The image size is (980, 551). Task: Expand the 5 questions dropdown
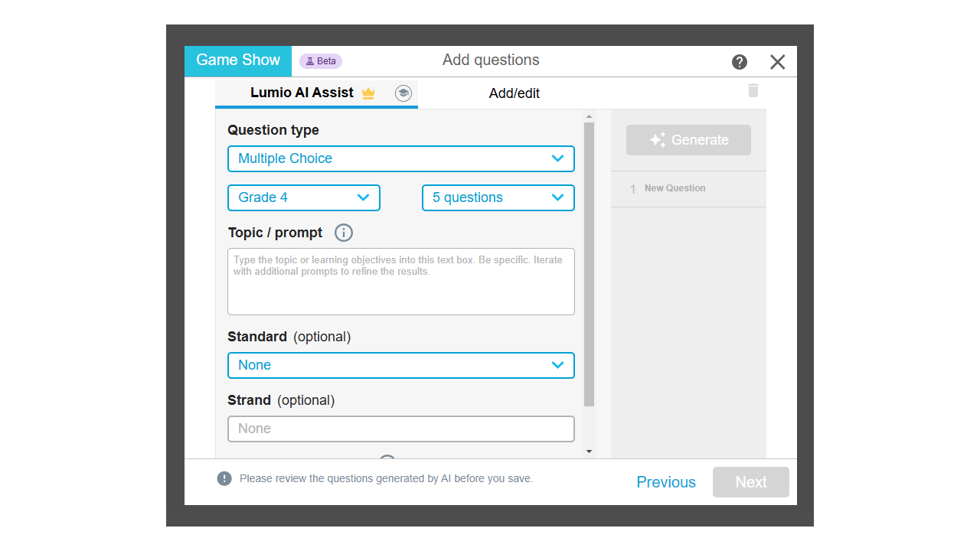(498, 197)
